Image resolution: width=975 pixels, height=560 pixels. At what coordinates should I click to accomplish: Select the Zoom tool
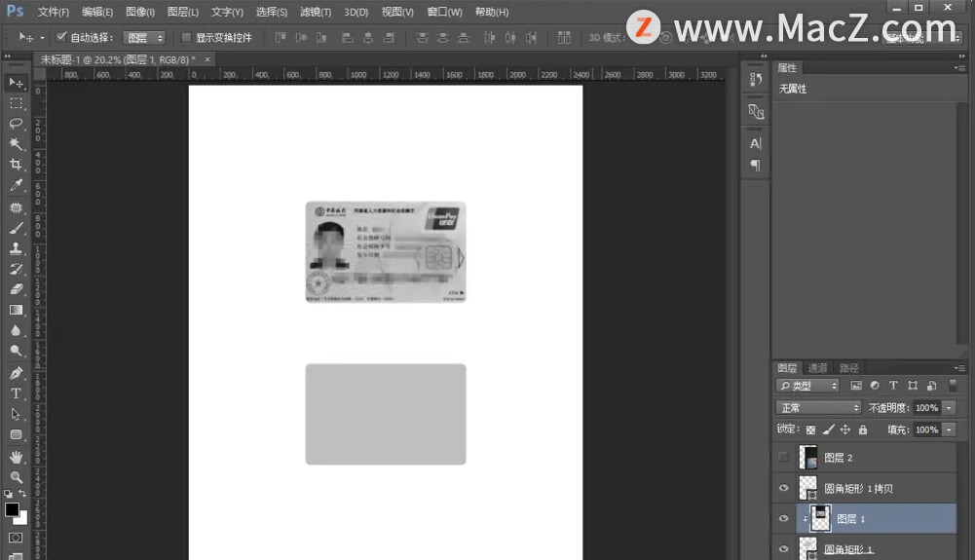point(16,477)
